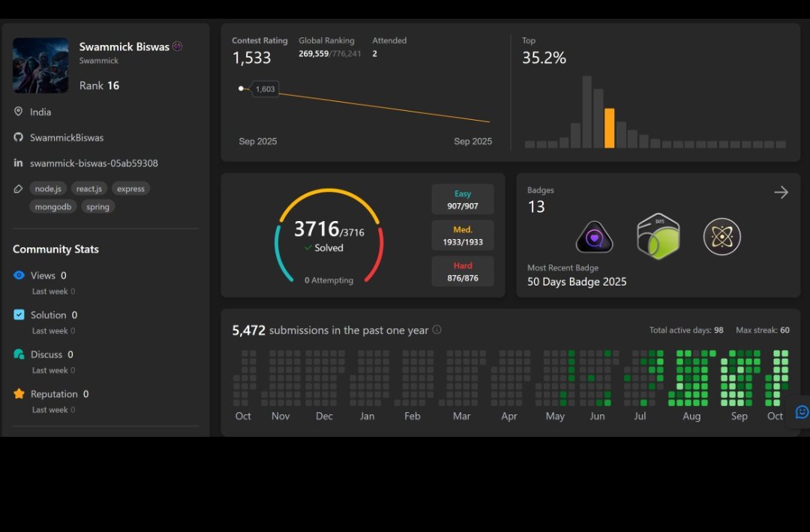Screen dimensions: 810x532
Task: Select the spring skill tag
Action: tap(97, 207)
